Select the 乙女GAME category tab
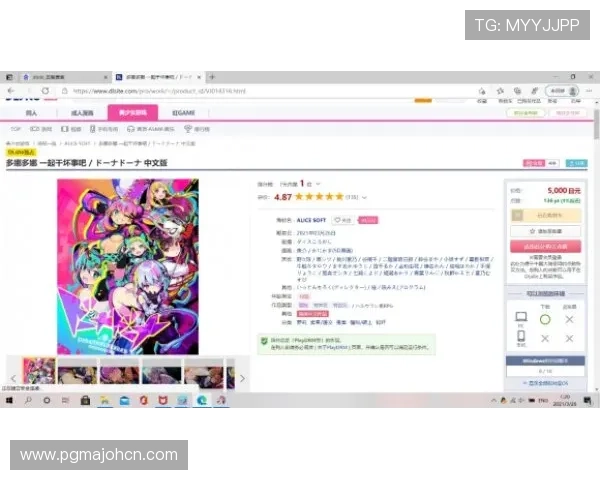This screenshot has height=480, width=600. tap(183, 113)
